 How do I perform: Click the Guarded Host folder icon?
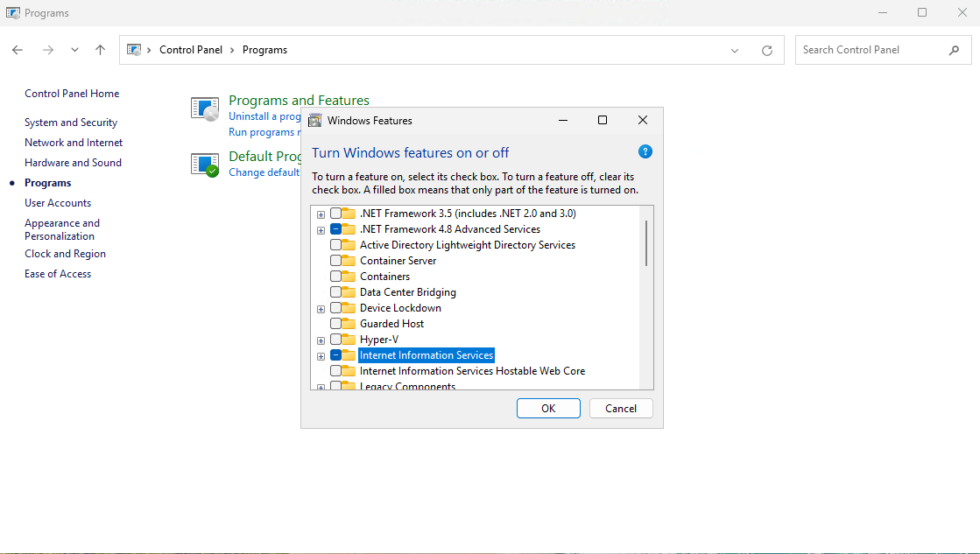(349, 324)
